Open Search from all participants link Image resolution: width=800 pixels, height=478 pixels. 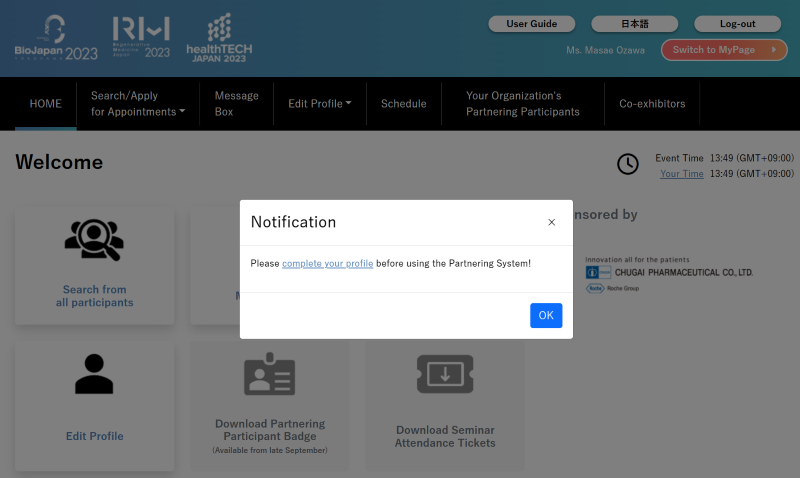94,296
